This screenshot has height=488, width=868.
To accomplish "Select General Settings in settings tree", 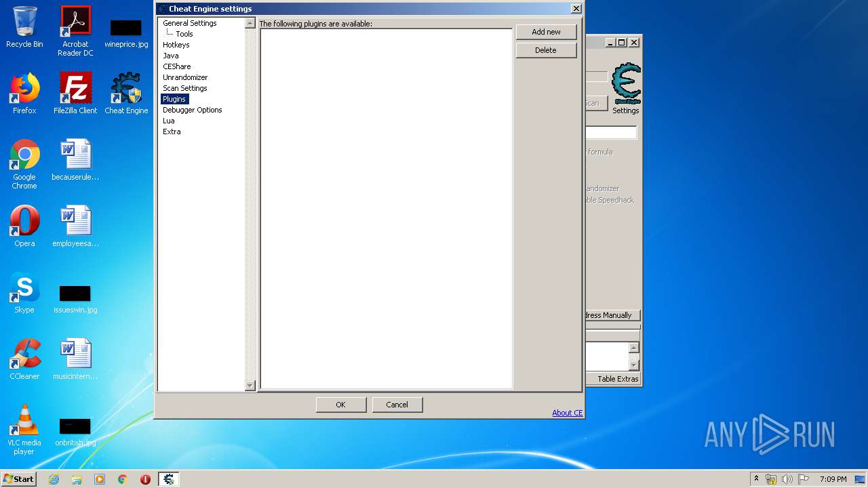I will click(x=190, y=23).
